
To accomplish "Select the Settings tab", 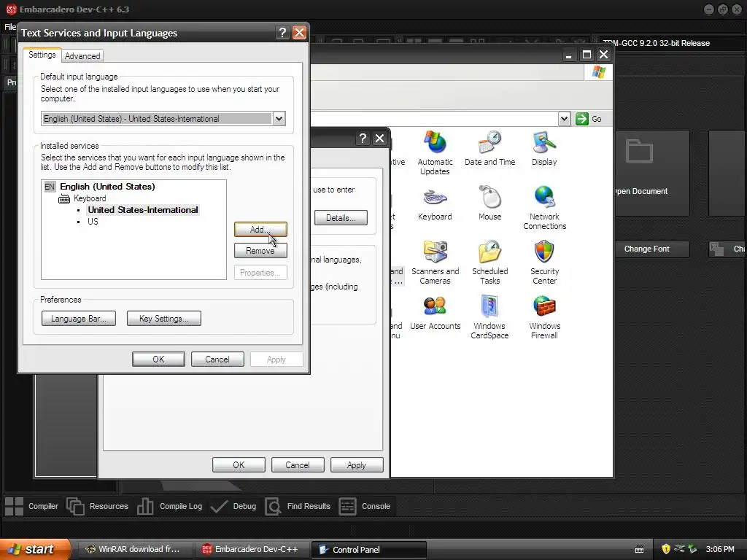I will [42, 55].
